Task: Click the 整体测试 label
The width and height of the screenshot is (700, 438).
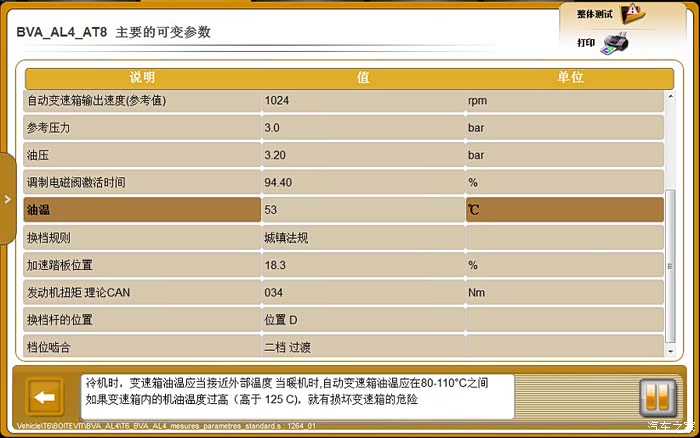Action: (x=594, y=14)
